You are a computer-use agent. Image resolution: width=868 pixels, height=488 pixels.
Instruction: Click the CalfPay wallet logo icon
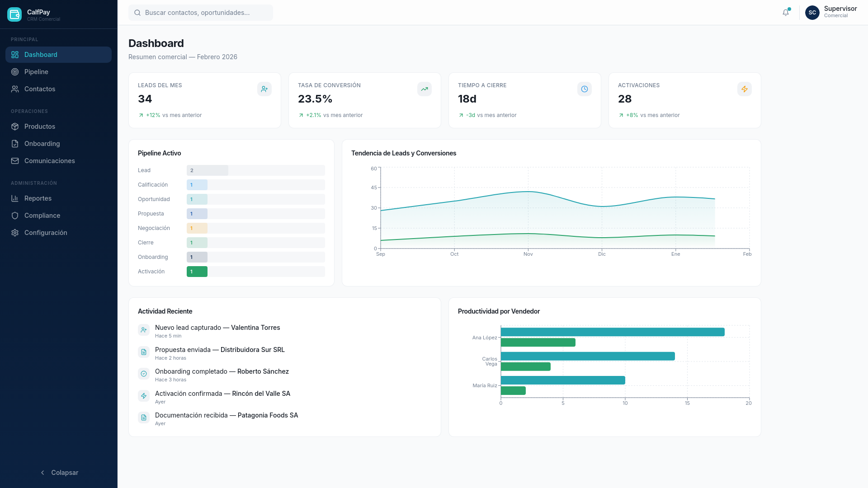[14, 14]
